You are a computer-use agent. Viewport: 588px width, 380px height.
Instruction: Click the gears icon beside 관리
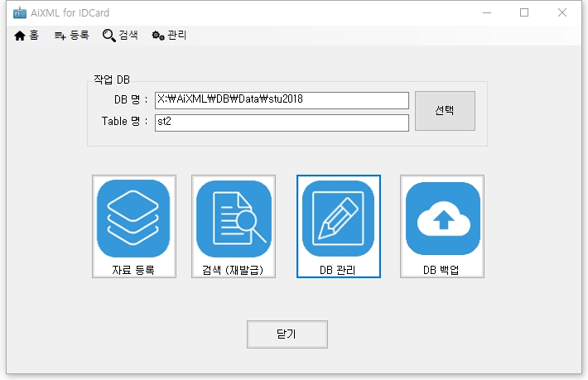[157, 36]
